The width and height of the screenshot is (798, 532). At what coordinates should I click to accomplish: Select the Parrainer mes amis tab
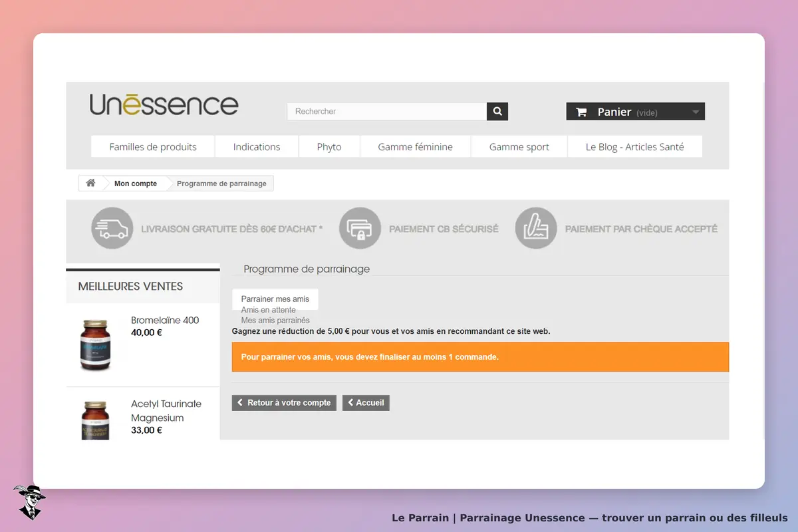[x=275, y=299]
